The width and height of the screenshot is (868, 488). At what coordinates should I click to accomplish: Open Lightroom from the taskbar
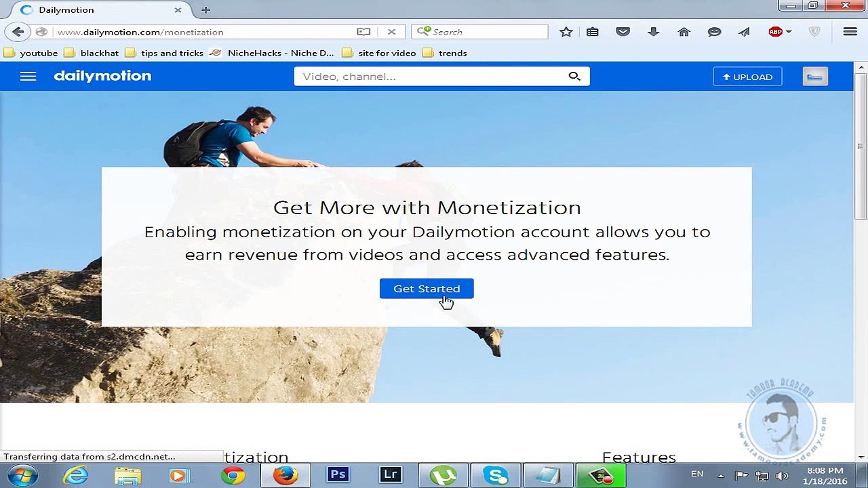[x=390, y=475]
